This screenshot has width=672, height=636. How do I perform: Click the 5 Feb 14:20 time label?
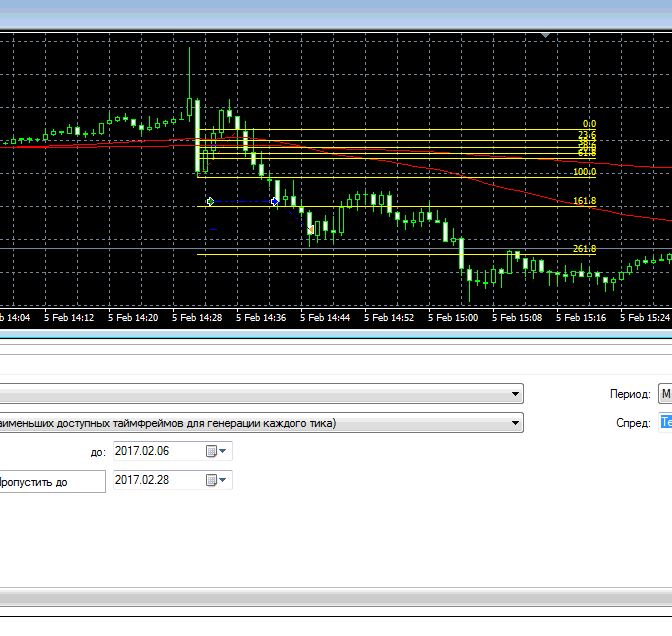[133, 318]
